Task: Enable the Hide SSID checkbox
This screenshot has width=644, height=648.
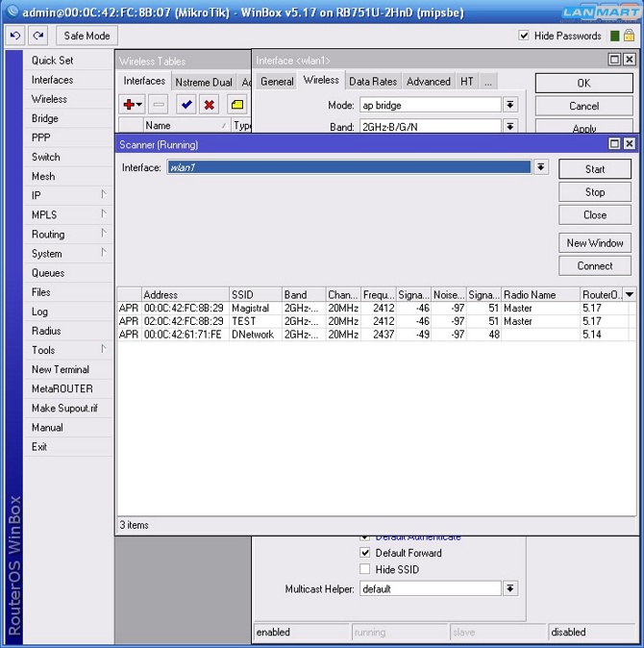Action: tap(365, 569)
